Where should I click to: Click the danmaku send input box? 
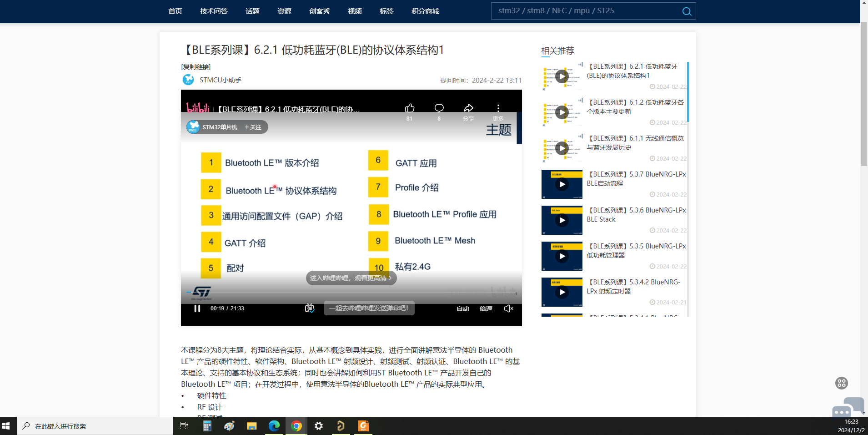[369, 308]
